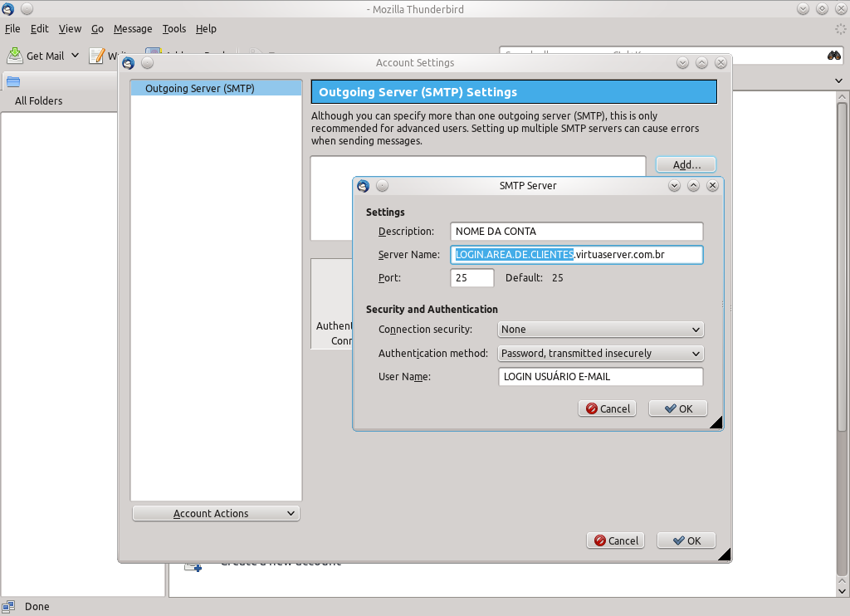Minimize the SMTP Server dialog
Image resolution: width=850 pixels, height=616 pixels.
click(674, 186)
